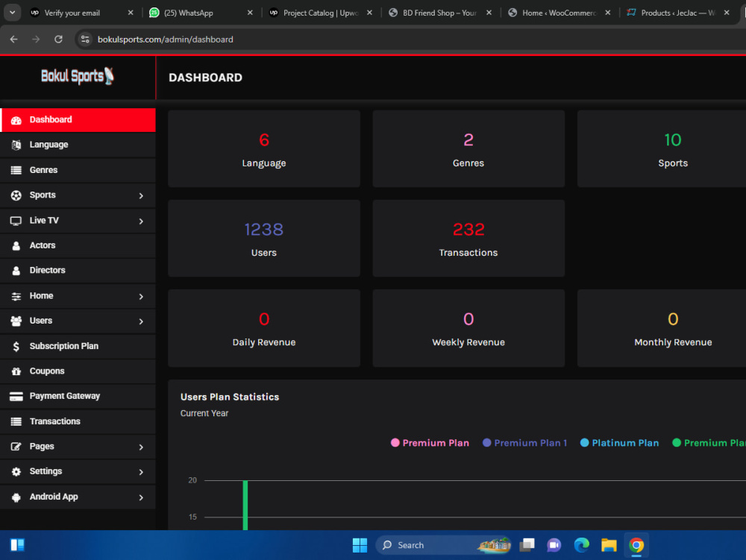
Task: Go back with browser back arrow
Action: pos(13,39)
